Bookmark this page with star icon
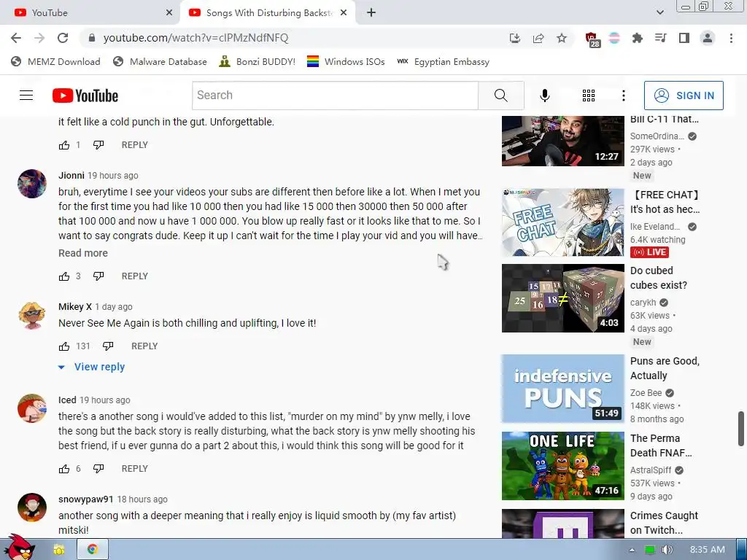 pyautogui.click(x=562, y=38)
